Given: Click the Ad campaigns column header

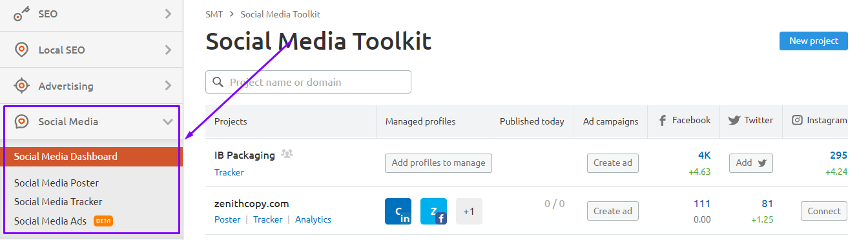Looking at the screenshot, I should pyautogui.click(x=610, y=121).
